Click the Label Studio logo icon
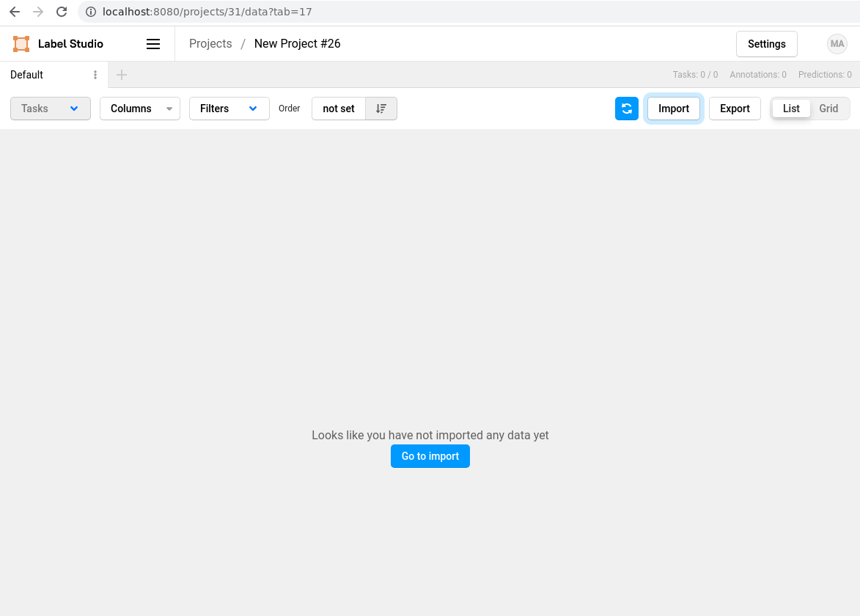The height and width of the screenshot is (616, 860). 21,43
